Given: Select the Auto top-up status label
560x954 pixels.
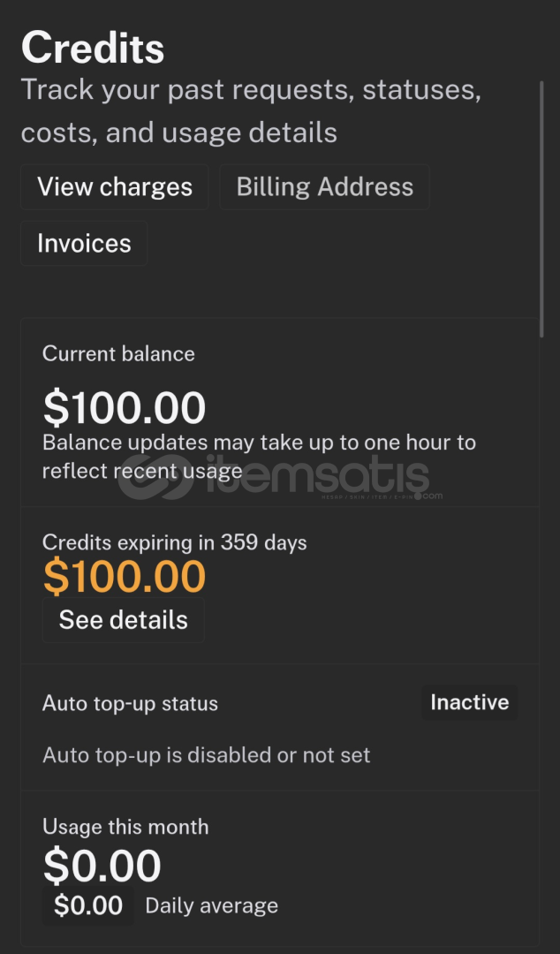Looking at the screenshot, I should [130, 704].
